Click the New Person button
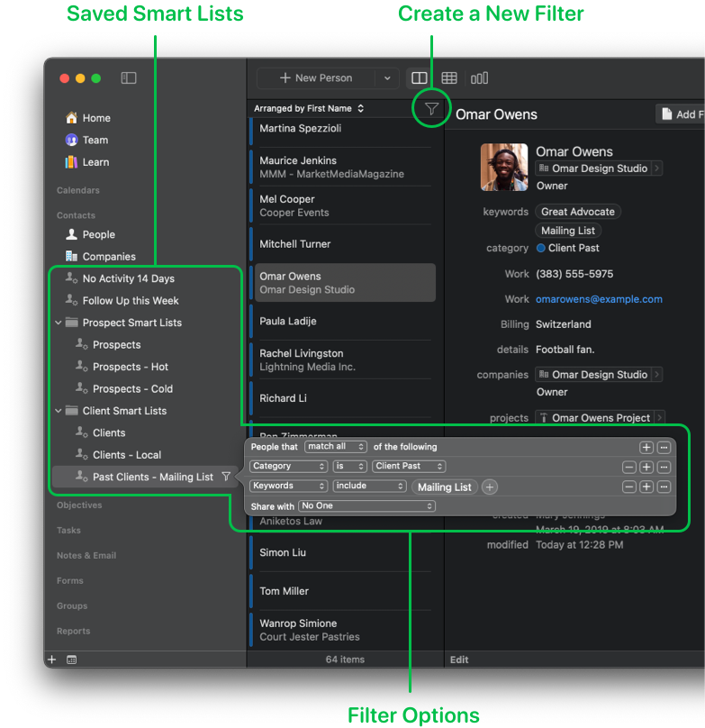Image resolution: width=705 pixels, height=728 pixels. pos(316,78)
